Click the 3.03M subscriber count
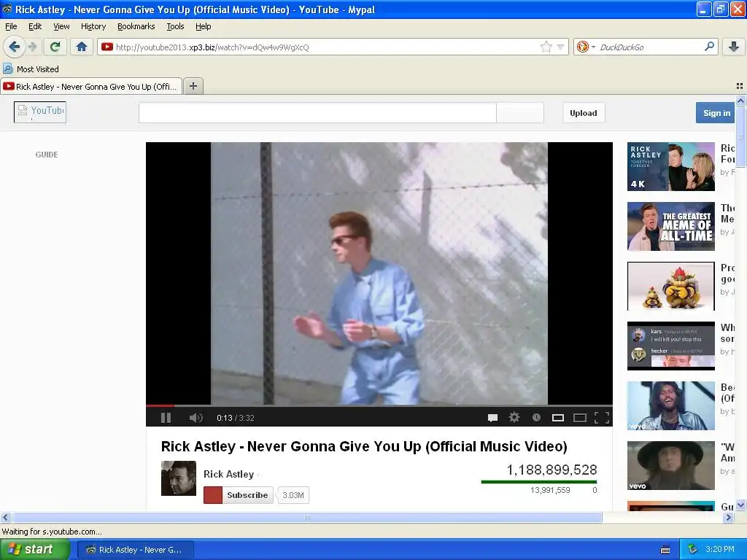Screen dimensions: 747x560 coord(293,495)
